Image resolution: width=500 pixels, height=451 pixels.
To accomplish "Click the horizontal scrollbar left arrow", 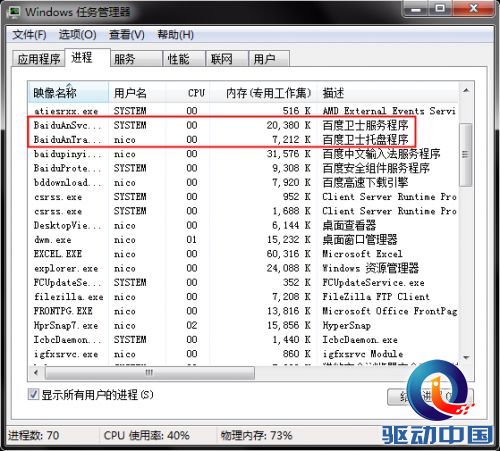I will (36, 372).
